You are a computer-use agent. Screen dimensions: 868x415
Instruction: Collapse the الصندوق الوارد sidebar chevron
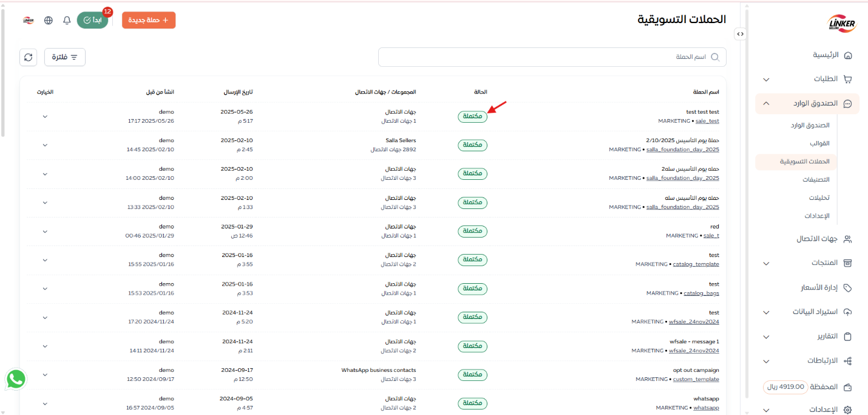click(x=766, y=104)
